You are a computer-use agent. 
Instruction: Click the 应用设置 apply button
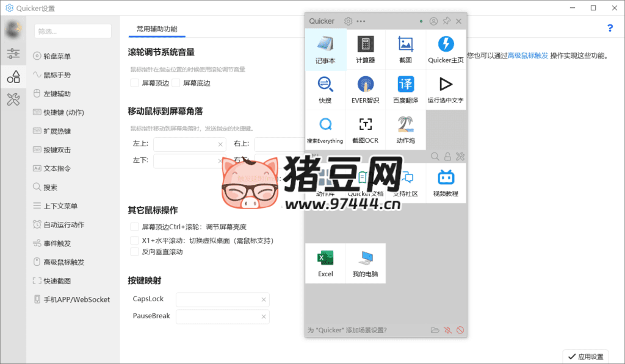pos(585,356)
